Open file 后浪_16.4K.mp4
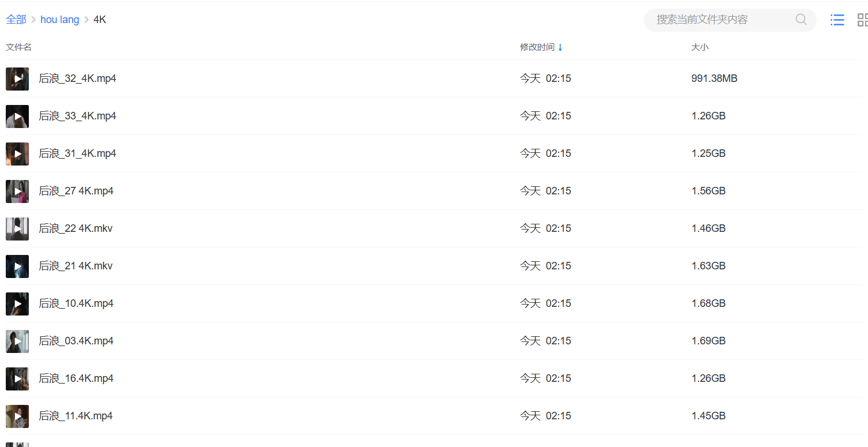This screenshot has width=868, height=447. 76,378
